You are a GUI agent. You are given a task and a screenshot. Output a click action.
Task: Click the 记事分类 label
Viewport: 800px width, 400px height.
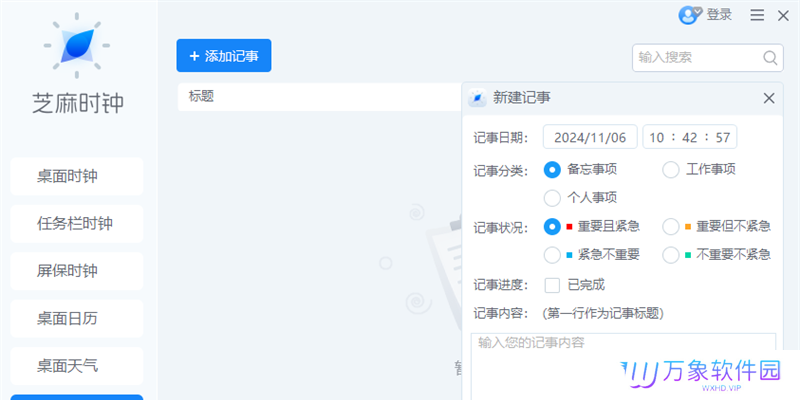click(x=501, y=170)
